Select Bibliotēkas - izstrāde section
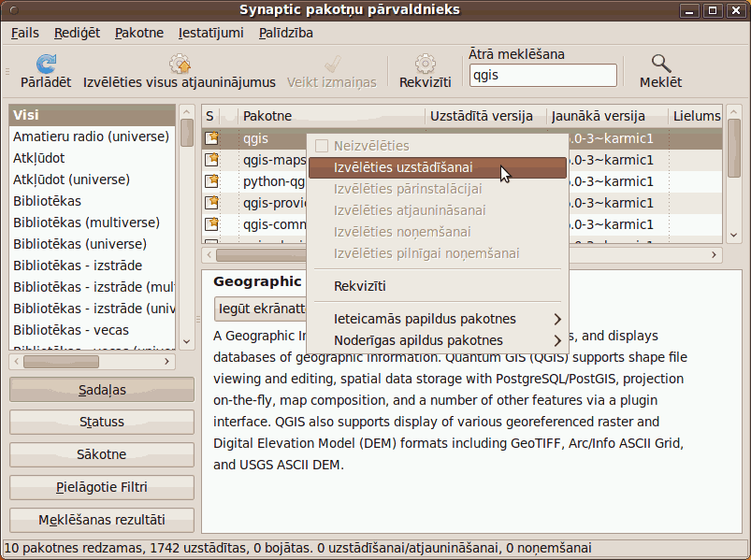Viewport: 751px width, 560px height. (x=92, y=266)
